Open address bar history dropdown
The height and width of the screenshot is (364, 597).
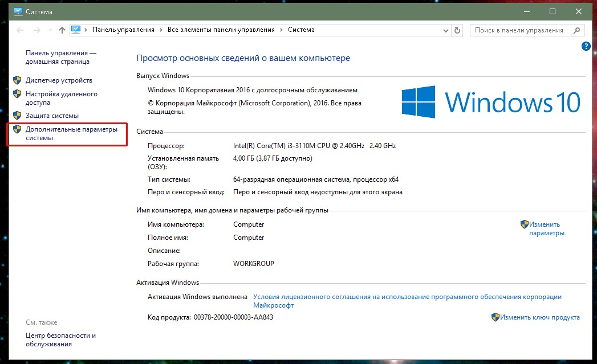pyautogui.click(x=446, y=30)
